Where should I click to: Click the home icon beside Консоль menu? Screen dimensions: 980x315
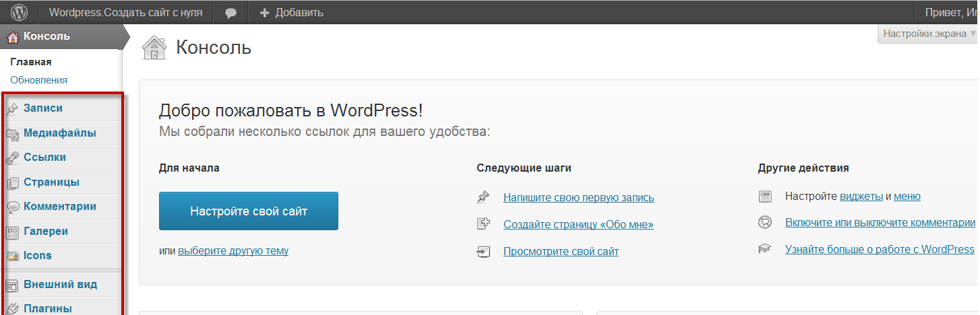[x=12, y=37]
